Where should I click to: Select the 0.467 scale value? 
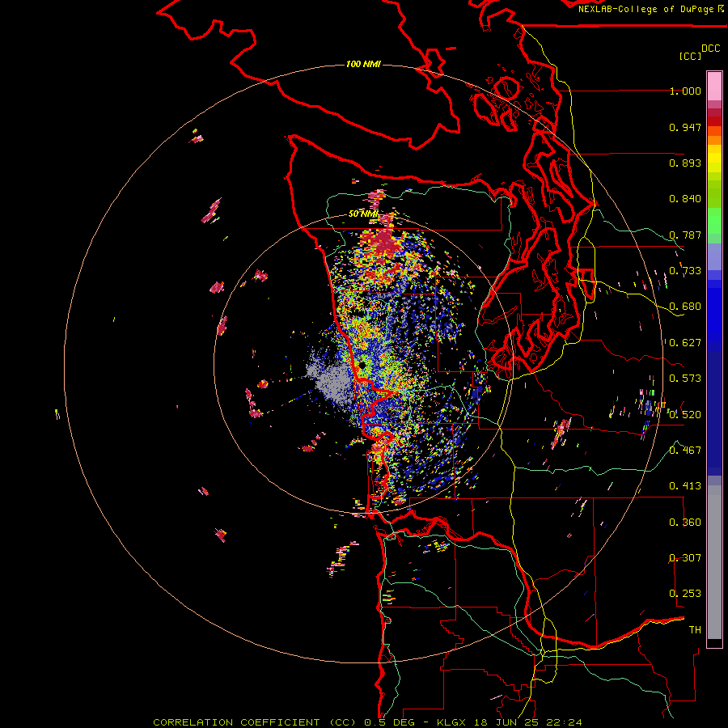click(x=685, y=450)
